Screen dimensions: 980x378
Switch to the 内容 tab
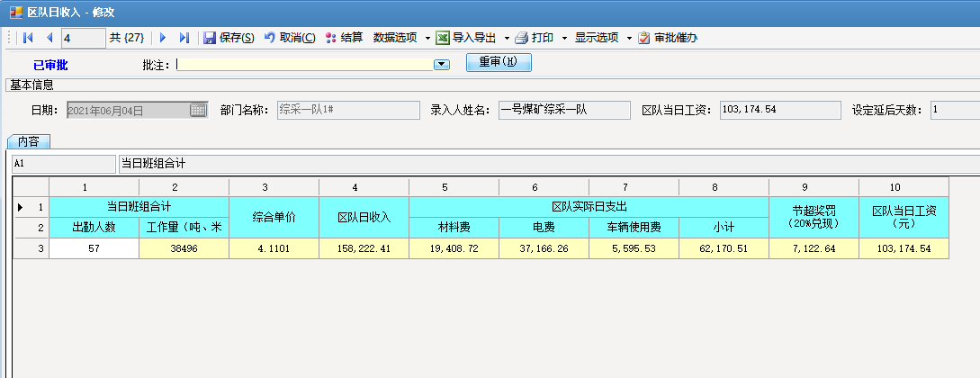coord(29,142)
